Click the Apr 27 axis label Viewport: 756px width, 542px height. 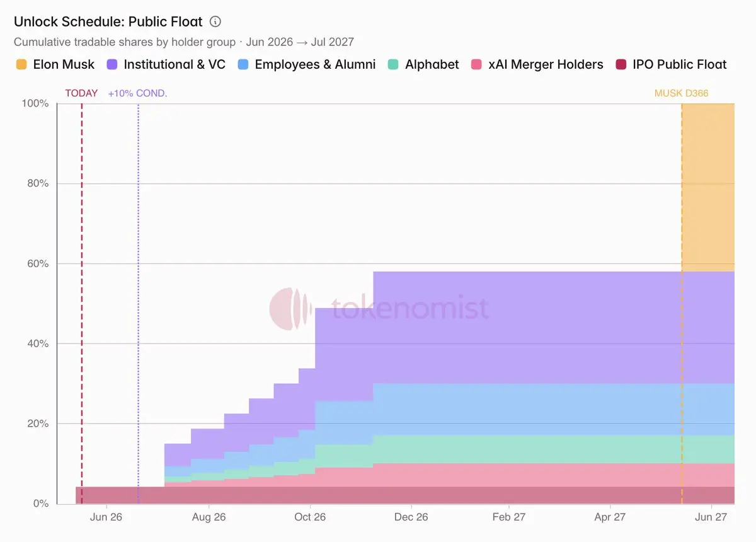pos(610,517)
